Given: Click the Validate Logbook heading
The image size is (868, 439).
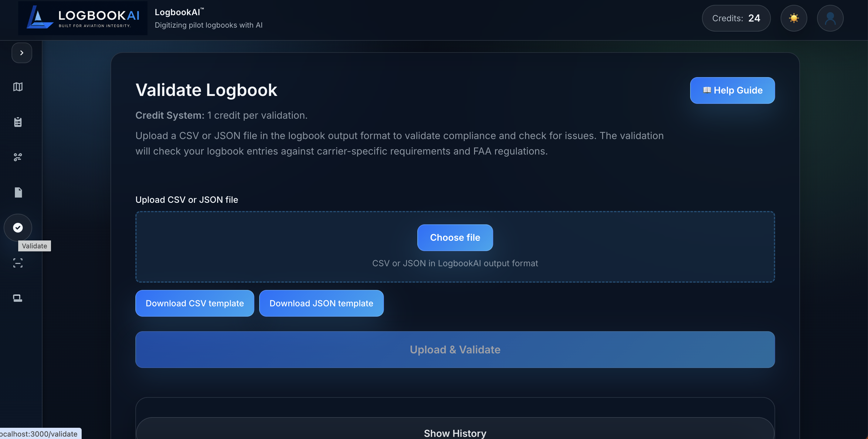Looking at the screenshot, I should click(x=206, y=90).
